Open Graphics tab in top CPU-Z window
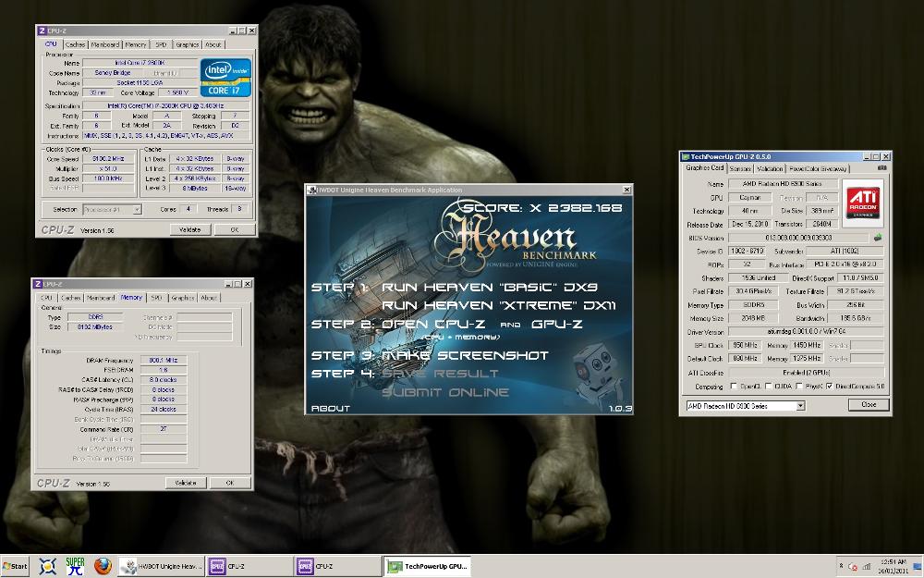The height and width of the screenshot is (578, 924). [x=188, y=44]
